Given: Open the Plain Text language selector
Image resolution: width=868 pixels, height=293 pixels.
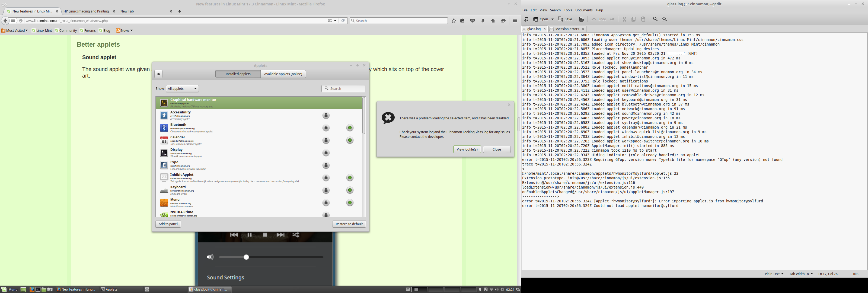Looking at the screenshot, I should coord(774,274).
